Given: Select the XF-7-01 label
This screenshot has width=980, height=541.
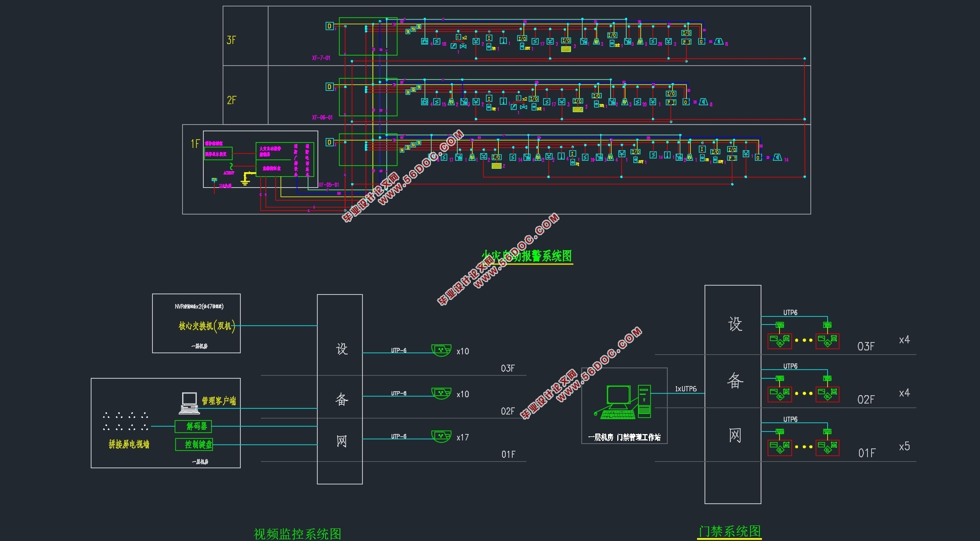Looking at the screenshot, I should click(321, 58).
